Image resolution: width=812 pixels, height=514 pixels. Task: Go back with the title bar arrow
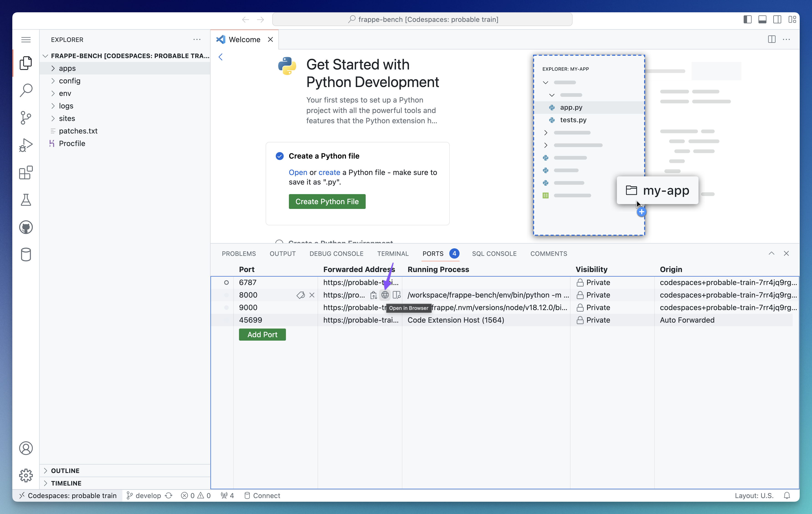click(245, 20)
